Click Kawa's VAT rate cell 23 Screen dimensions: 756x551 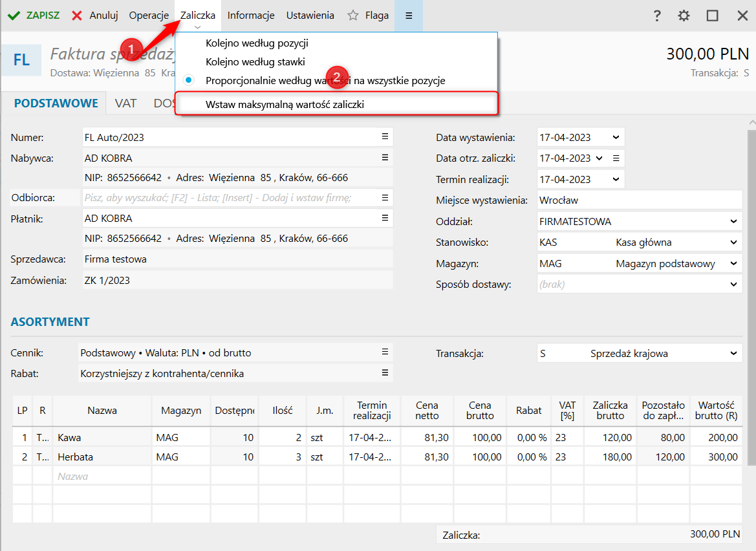(567, 438)
